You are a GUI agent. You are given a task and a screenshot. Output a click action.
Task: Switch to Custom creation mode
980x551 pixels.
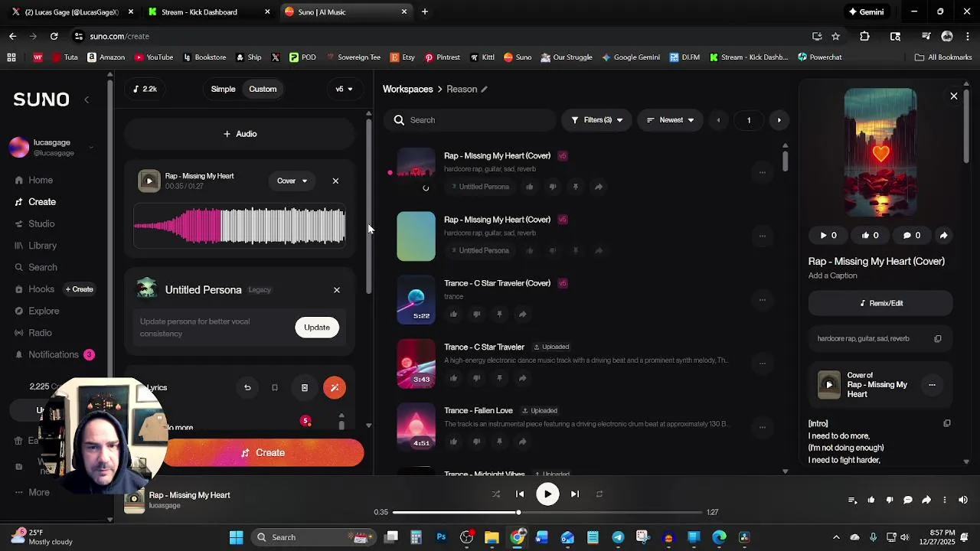(263, 89)
